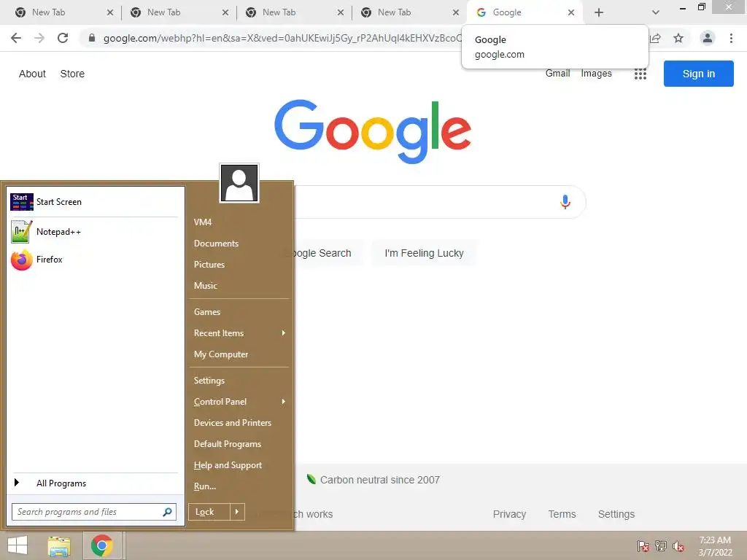Click the network tray icon

661,546
